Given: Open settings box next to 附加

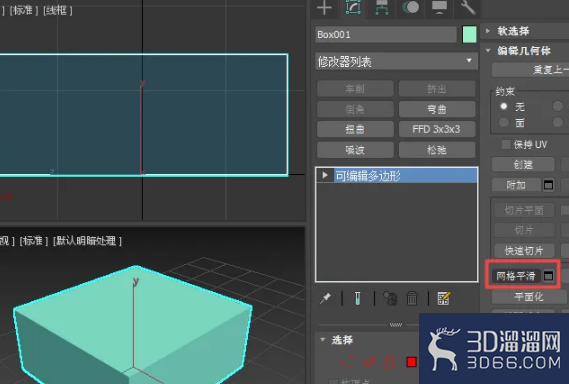Looking at the screenshot, I should (548, 185).
